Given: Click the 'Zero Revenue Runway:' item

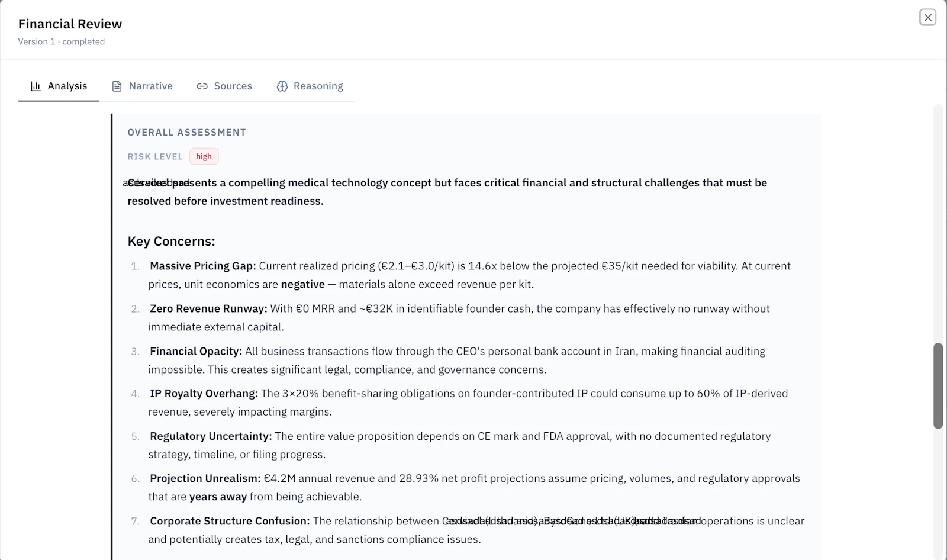Looking at the screenshot, I should [x=208, y=309].
